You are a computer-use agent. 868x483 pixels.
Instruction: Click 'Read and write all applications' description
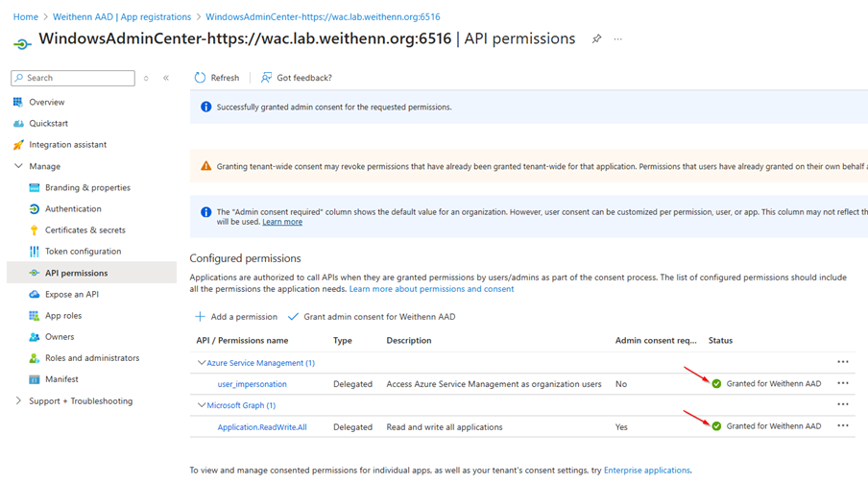click(x=445, y=427)
